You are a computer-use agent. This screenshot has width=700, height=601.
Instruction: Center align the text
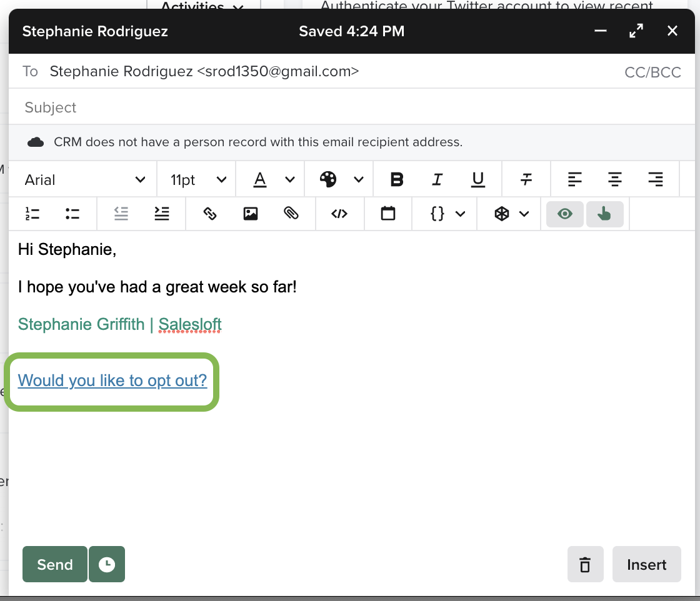pyautogui.click(x=615, y=180)
